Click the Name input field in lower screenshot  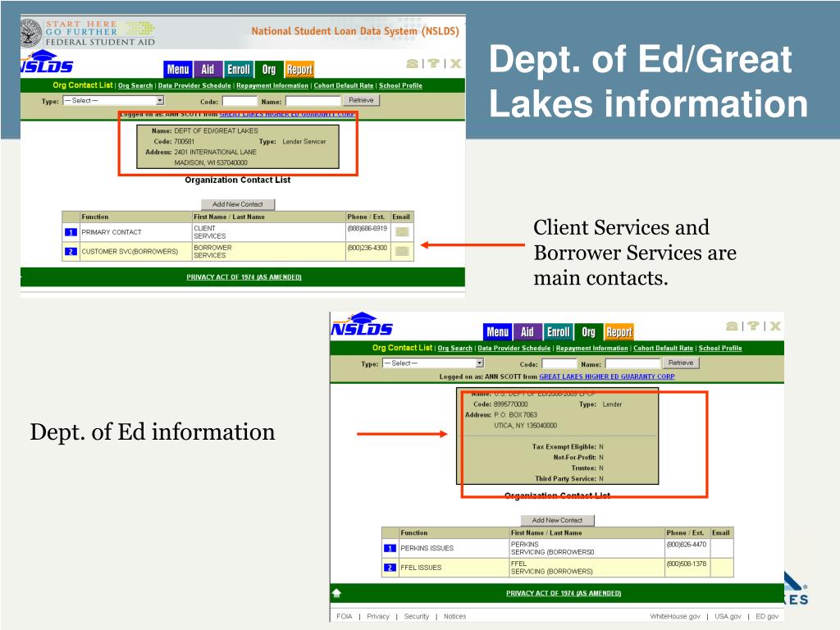[x=632, y=363]
